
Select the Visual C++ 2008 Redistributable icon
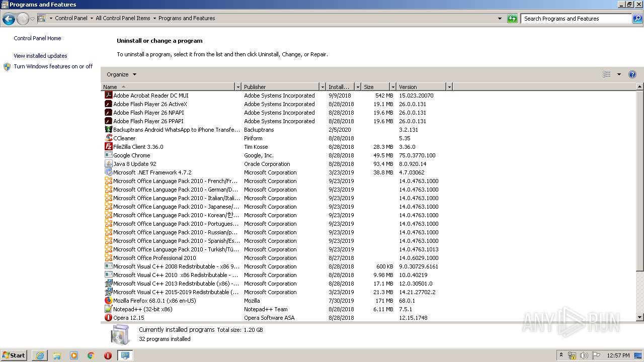coord(108,266)
